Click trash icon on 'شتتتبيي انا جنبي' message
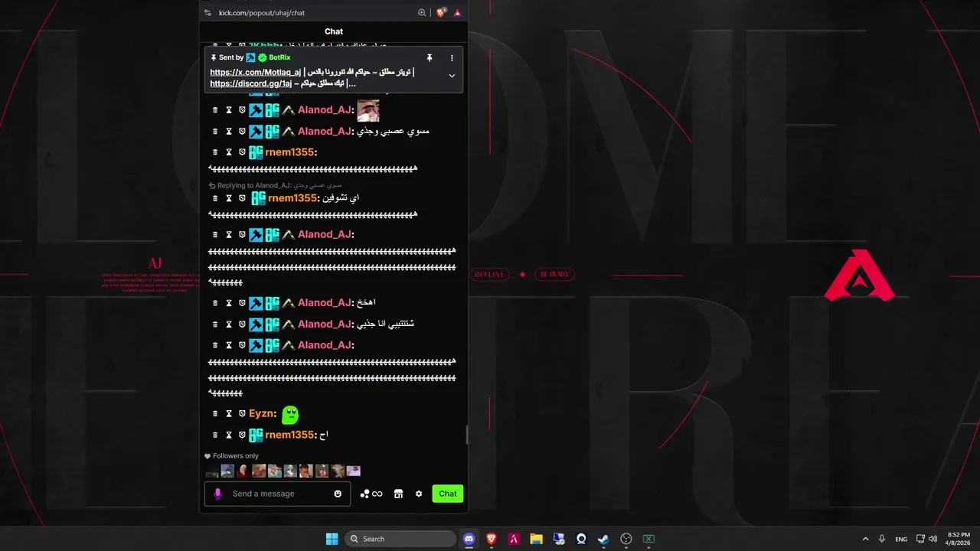 click(x=215, y=324)
